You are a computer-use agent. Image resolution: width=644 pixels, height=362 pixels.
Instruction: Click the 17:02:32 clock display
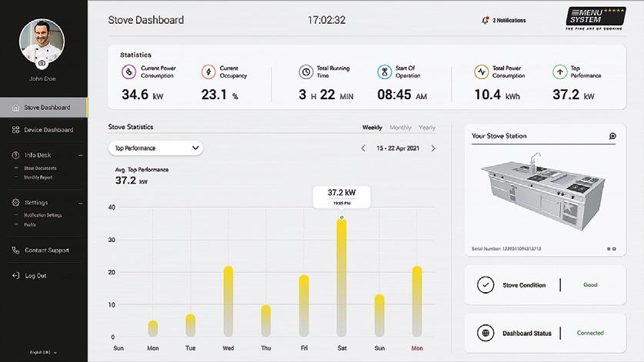(x=326, y=20)
